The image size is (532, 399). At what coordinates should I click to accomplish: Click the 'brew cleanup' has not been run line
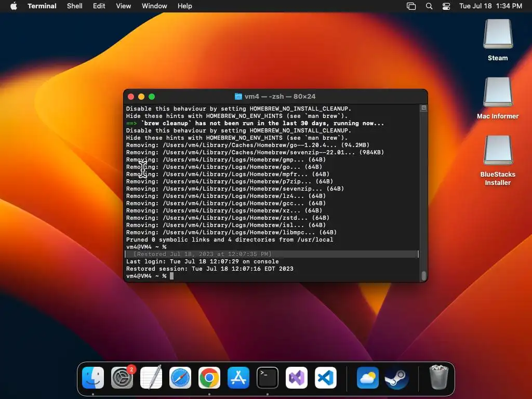[x=255, y=124]
